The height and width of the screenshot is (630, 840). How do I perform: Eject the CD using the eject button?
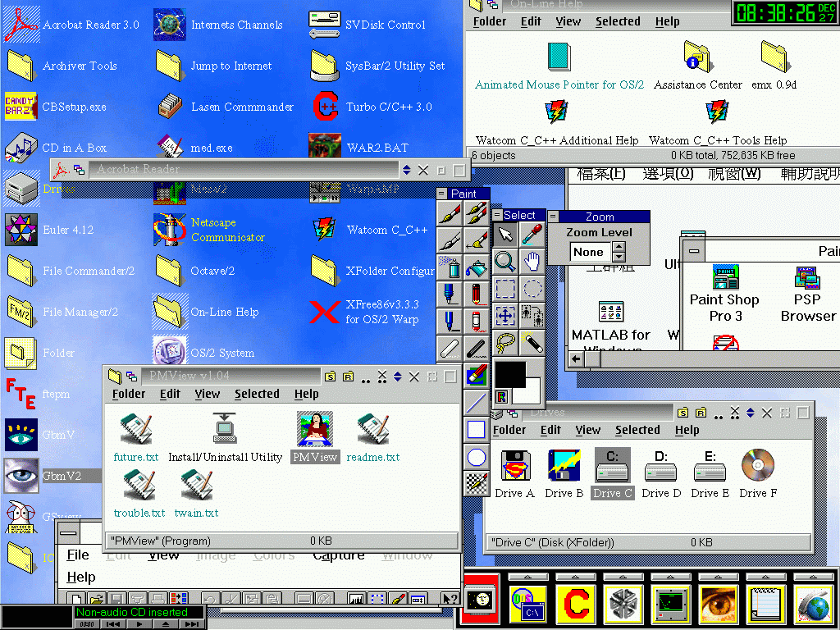pos(166,624)
